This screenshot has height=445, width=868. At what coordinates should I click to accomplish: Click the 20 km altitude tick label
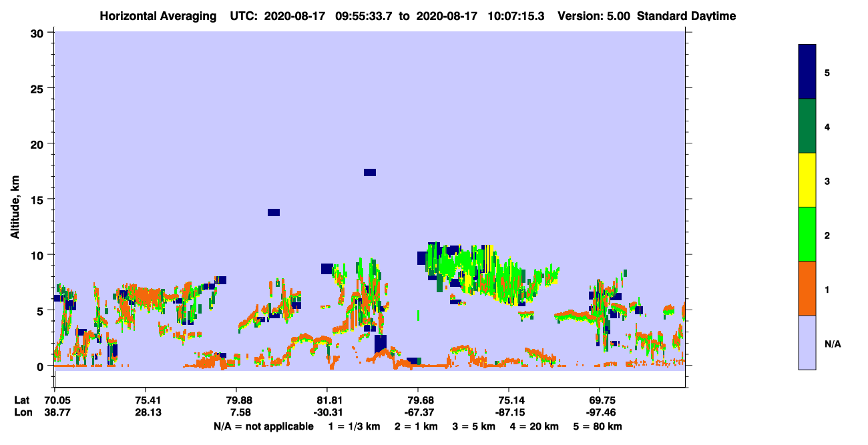tap(39, 143)
